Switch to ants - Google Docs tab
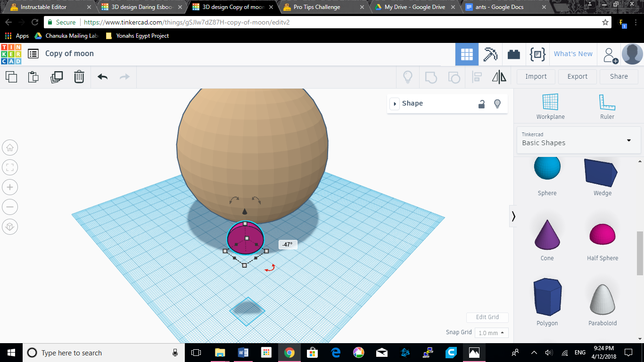This screenshot has width=644, height=362. [x=505, y=7]
